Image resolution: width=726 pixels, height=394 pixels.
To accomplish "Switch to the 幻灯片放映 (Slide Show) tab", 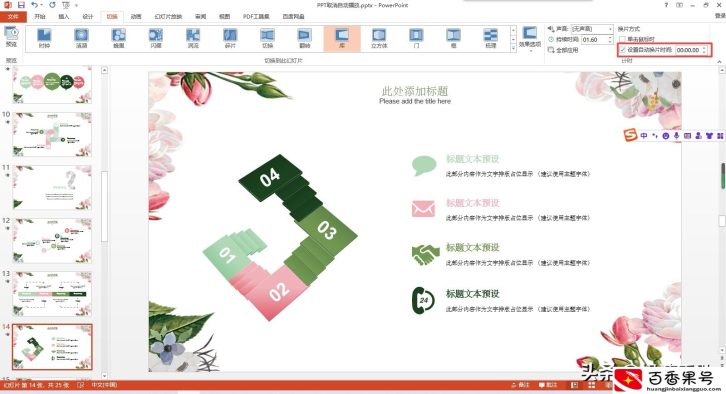I will click(x=168, y=16).
